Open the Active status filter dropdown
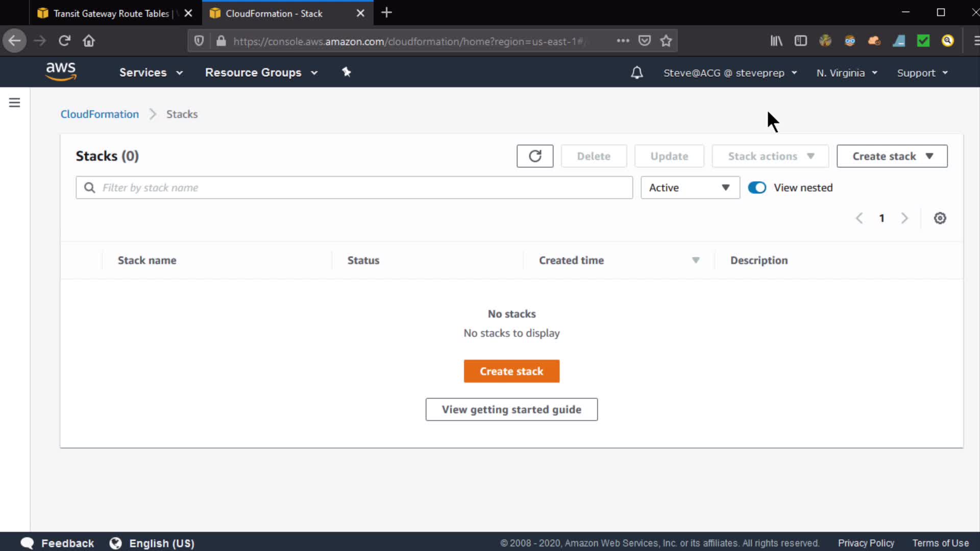 pyautogui.click(x=690, y=188)
